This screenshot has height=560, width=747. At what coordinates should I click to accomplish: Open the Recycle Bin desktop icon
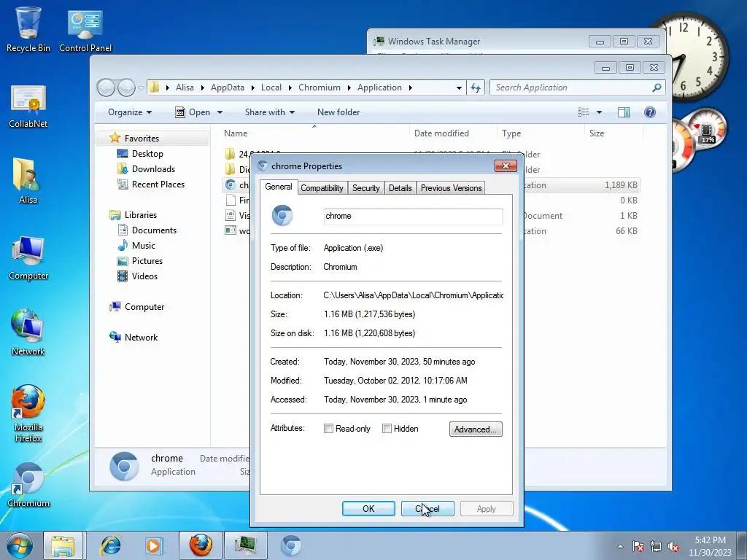click(28, 29)
